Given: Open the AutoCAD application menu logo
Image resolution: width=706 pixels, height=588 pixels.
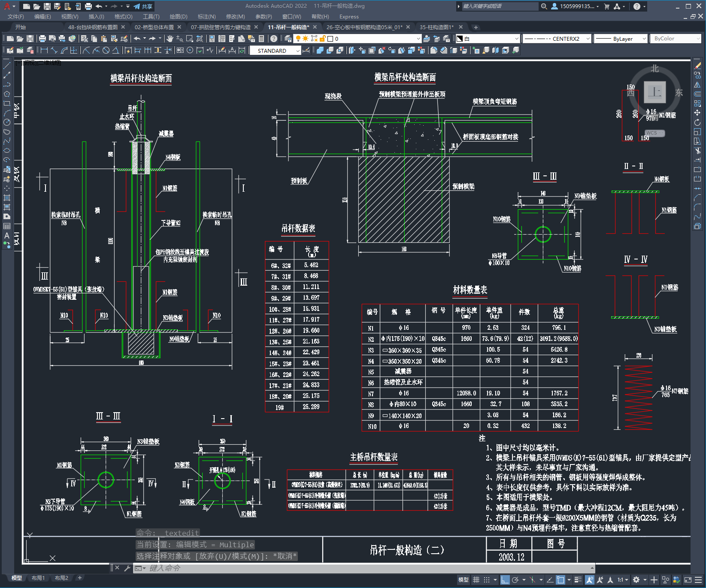Looking at the screenshot, I should click(x=7, y=6).
